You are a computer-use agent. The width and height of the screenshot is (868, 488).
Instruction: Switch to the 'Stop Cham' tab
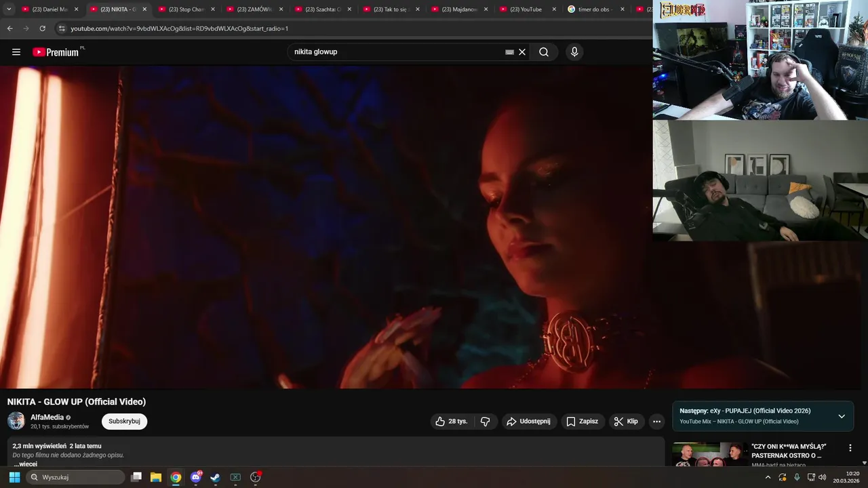click(x=185, y=9)
